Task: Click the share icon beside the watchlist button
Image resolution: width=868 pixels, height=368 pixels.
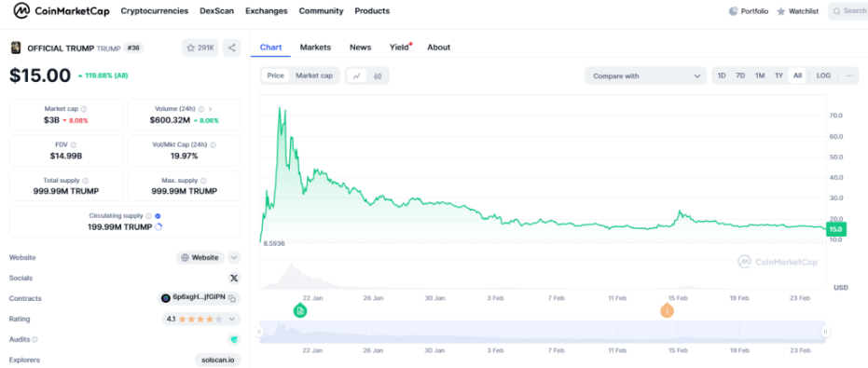Action: coord(232,48)
